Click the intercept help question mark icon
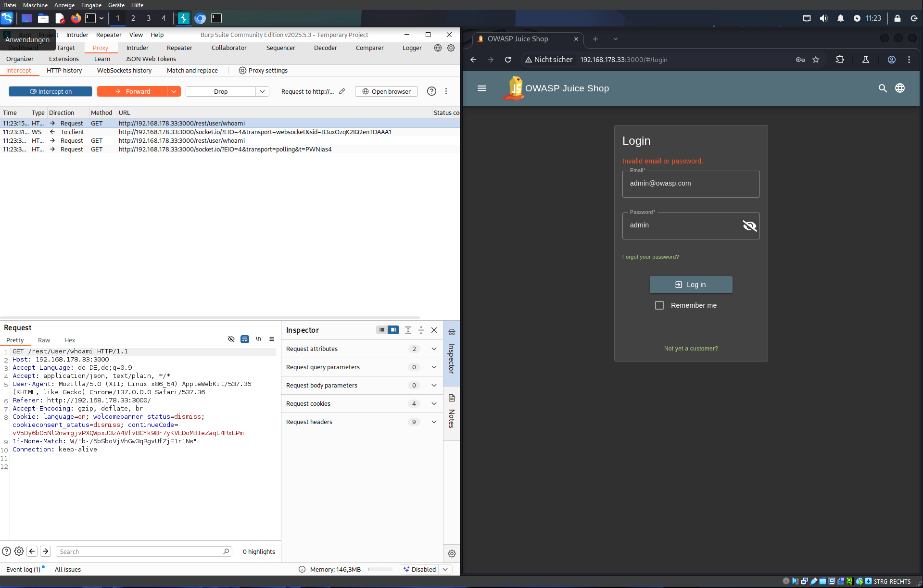The width and height of the screenshot is (923, 588). [x=431, y=91]
